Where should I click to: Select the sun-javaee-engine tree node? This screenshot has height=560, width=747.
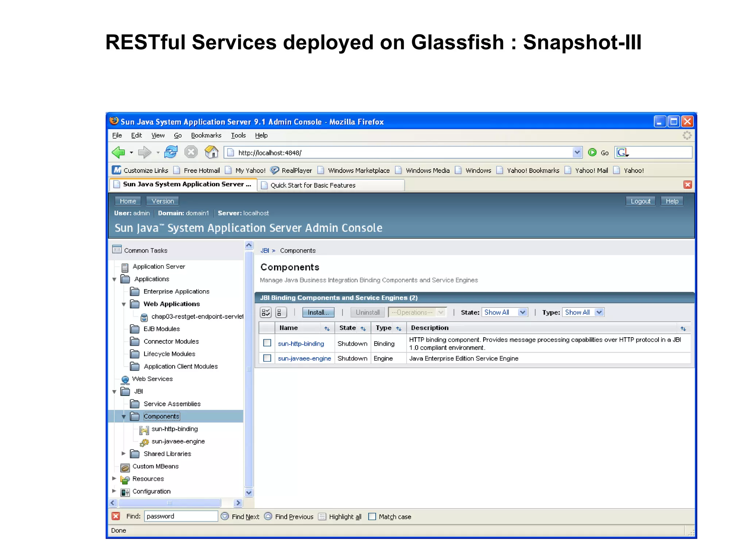[178, 441]
